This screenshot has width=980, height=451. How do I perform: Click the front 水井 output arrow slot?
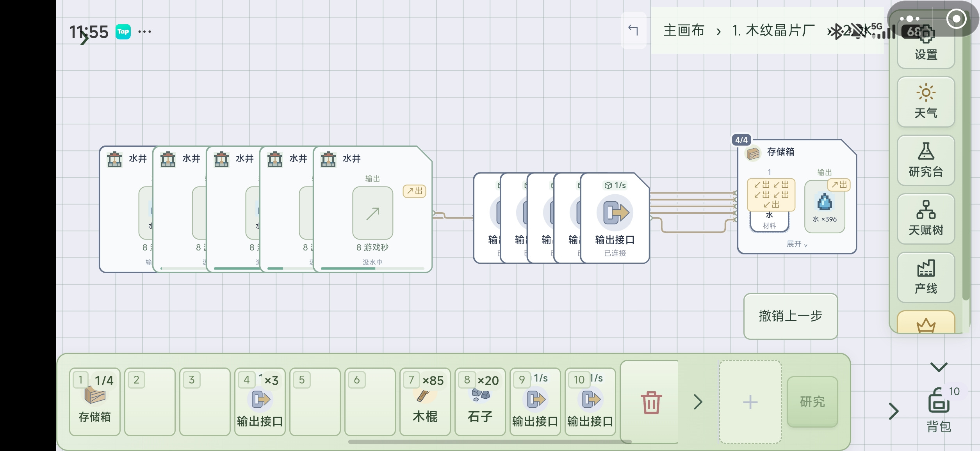[x=372, y=213]
